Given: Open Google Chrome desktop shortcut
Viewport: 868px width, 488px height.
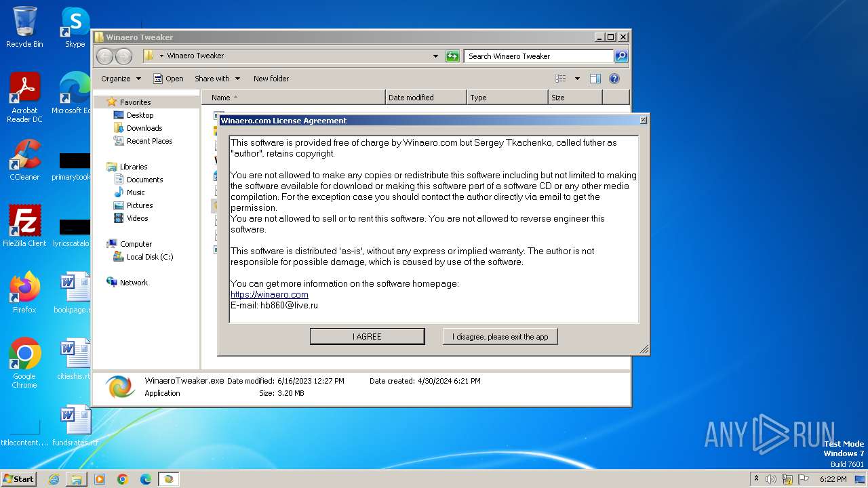Looking at the screenshot, I should click(x=24, y=363).
